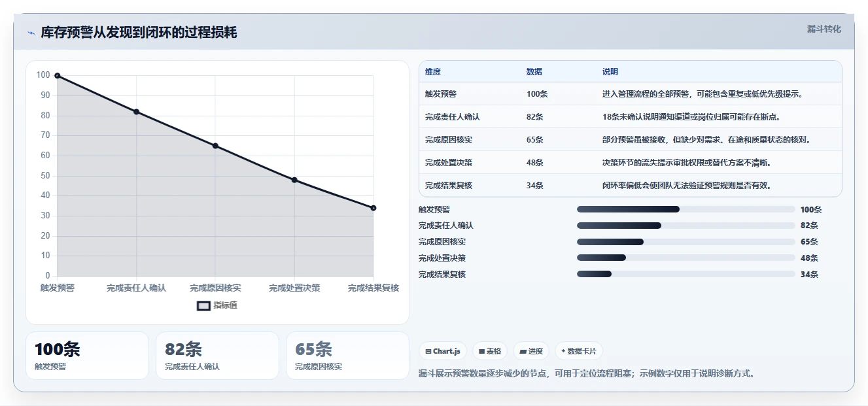The image size is (868, 406).
Task: Click the 完成责任人确认 progress bar
Action: 686,226
